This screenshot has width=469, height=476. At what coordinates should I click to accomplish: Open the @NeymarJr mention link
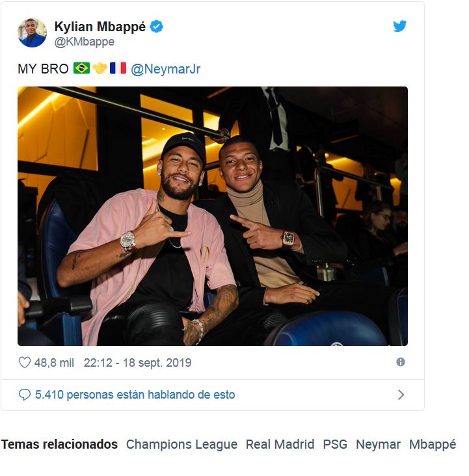click(x=166, y=69)
